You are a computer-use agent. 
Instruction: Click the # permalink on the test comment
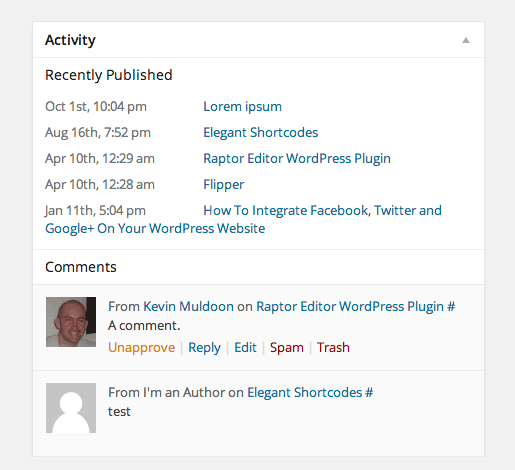[x=369, y=392]
